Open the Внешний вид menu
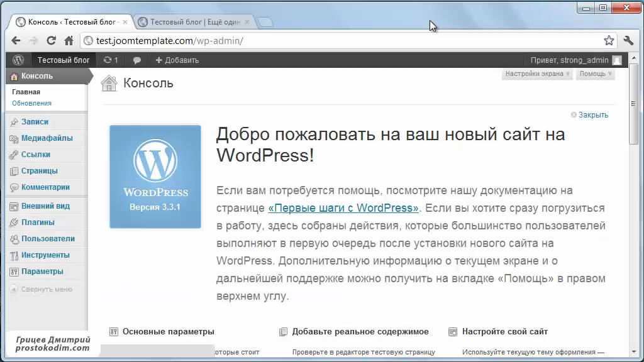The image size is (644, 362). coord(47,206)
